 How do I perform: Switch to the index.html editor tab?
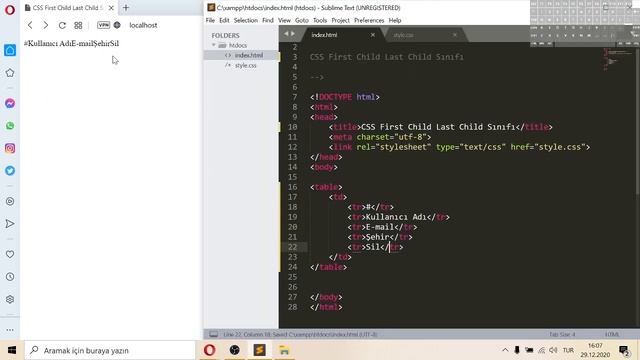click(324, 35)
